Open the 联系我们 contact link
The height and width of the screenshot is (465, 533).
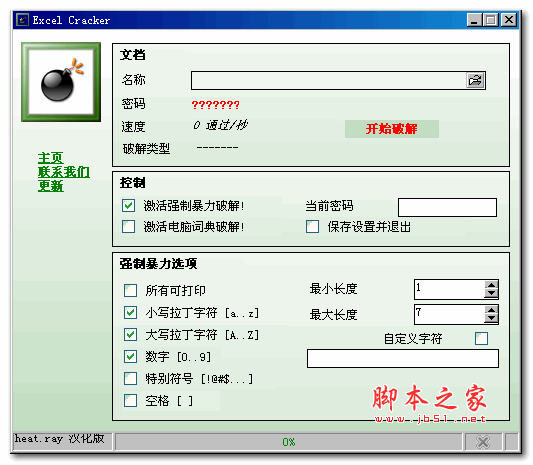[x=64, y=172]
